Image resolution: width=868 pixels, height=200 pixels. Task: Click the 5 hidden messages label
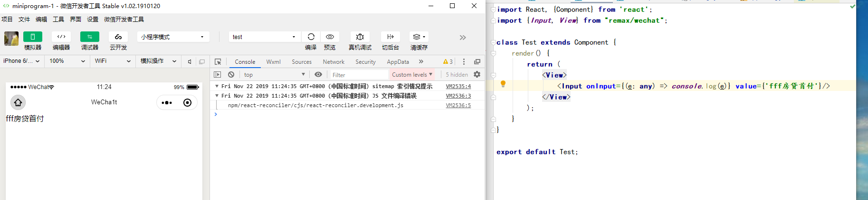click(x=457, y=75)
